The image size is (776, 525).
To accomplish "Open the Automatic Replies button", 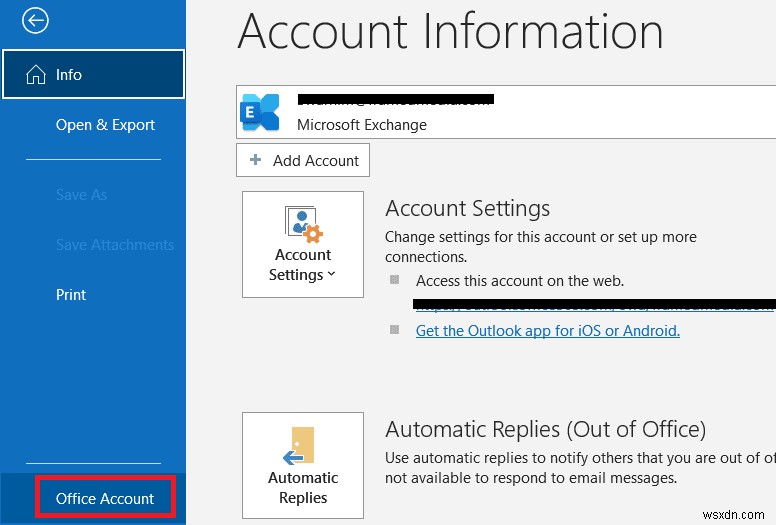I will (303, 465).
